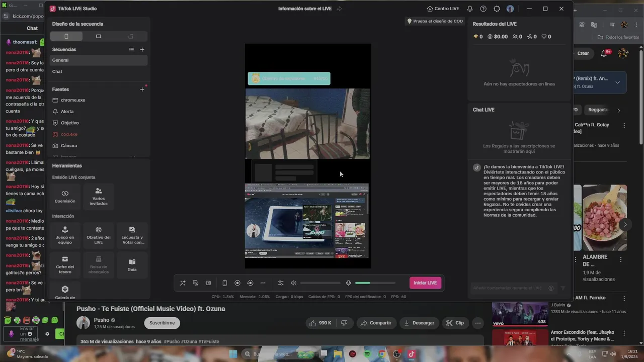
Task: Open Centro LIVE
Action: click(443, 9)
